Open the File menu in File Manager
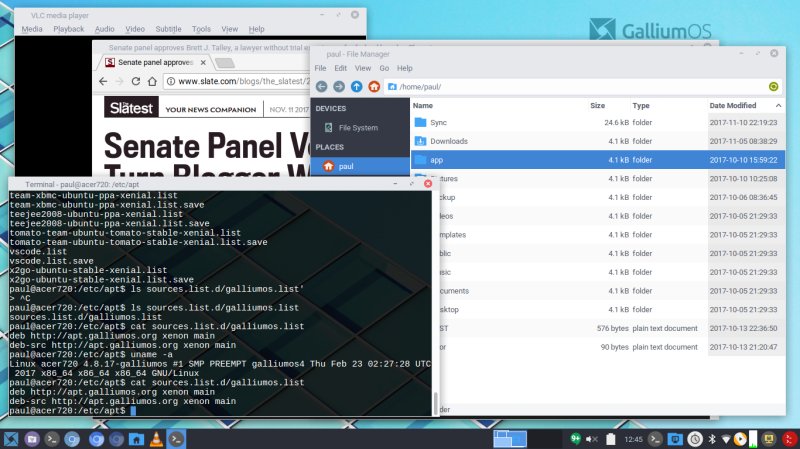This screenshot has width=800, height=449. click(320, 68)
